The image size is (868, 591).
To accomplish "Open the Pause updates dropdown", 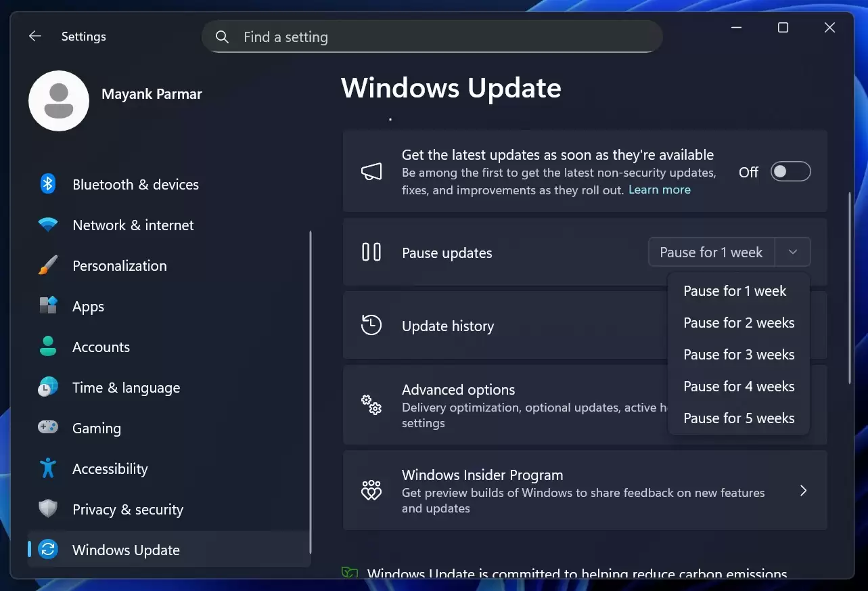I will 792,252.
